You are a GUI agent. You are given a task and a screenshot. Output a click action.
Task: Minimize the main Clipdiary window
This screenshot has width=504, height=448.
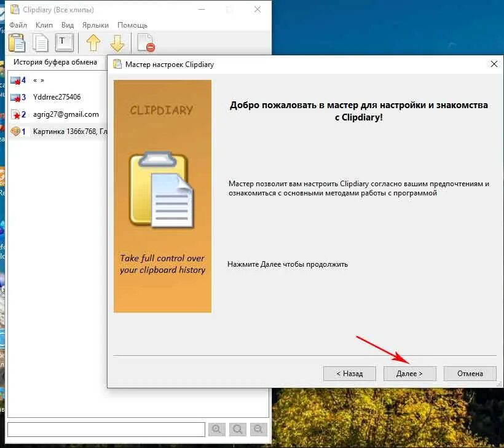point(202,9)
